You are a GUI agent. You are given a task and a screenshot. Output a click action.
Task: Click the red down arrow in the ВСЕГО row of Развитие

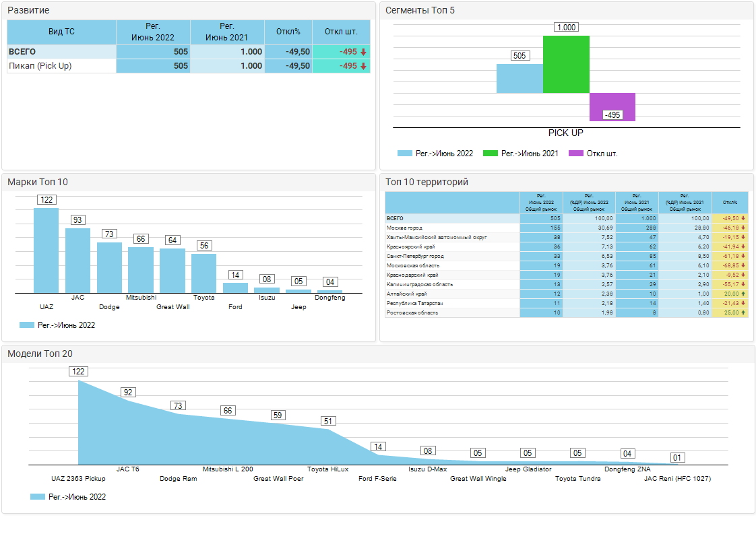pos(363,52)
